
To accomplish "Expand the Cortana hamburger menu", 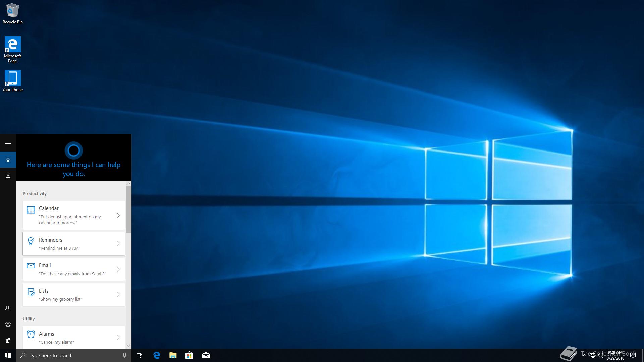I will point(8,143).
